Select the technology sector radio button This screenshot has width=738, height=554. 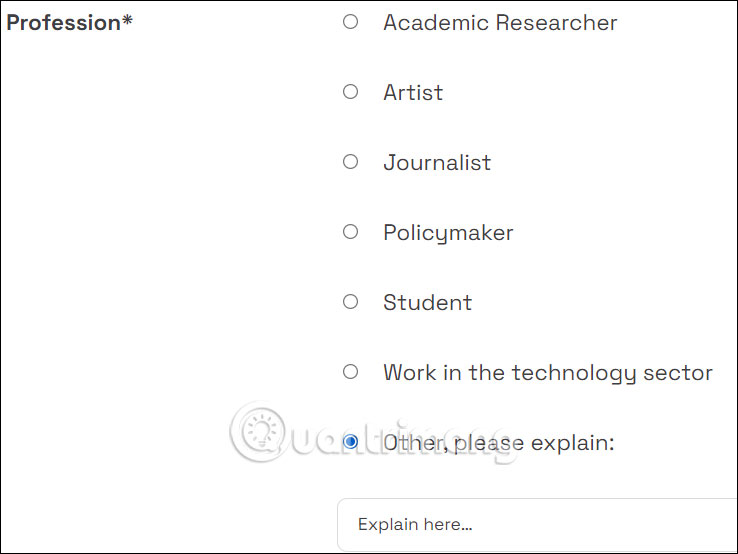(350, 372)
